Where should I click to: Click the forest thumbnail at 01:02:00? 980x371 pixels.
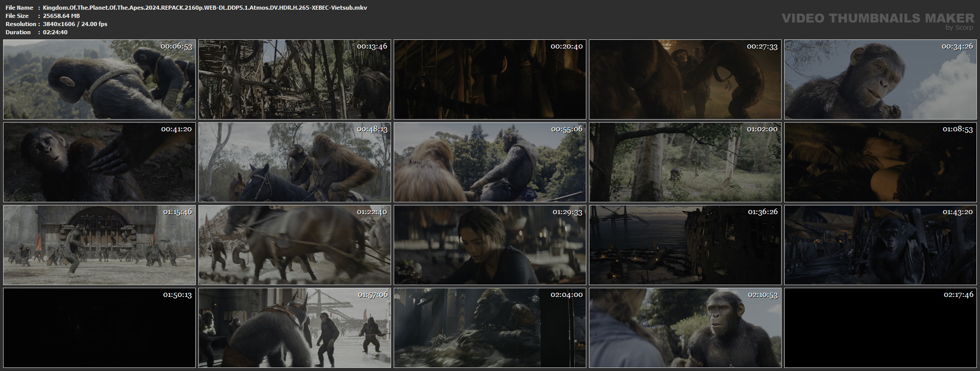tap(685, 162)
